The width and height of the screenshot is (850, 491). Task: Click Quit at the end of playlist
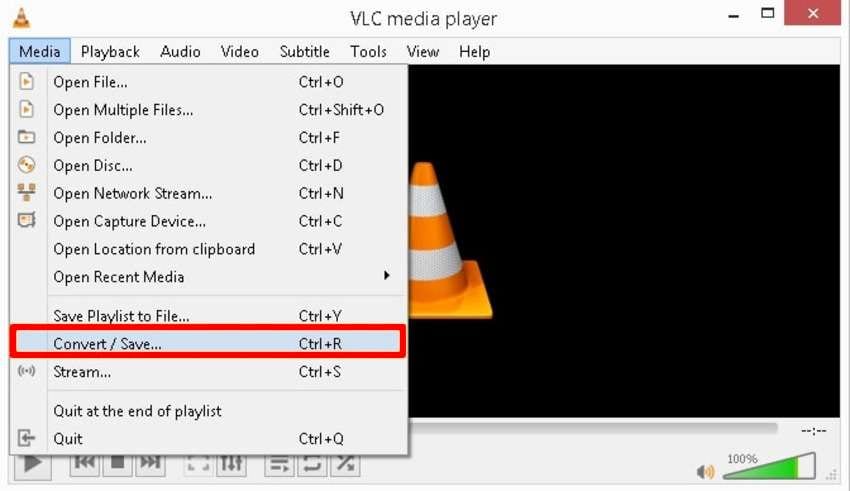point(208,411)
